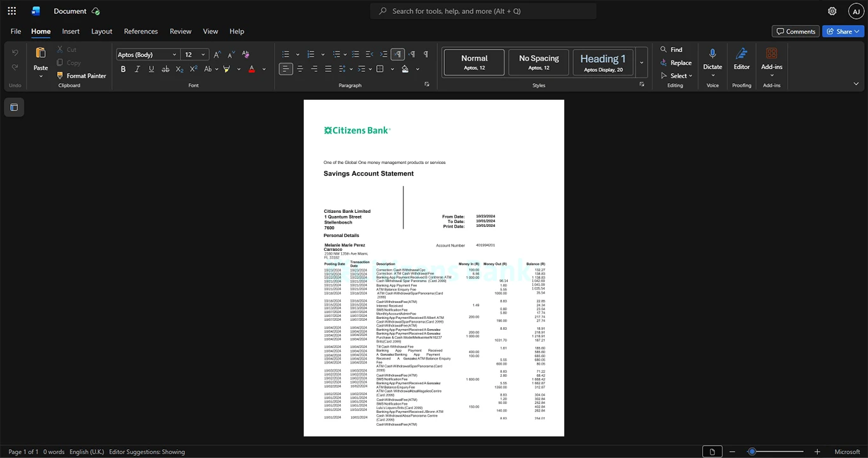Toggle right-to-left text direction
Image resolution: width=868 pixels, height=458 pixels.
(x=412, y=55)
